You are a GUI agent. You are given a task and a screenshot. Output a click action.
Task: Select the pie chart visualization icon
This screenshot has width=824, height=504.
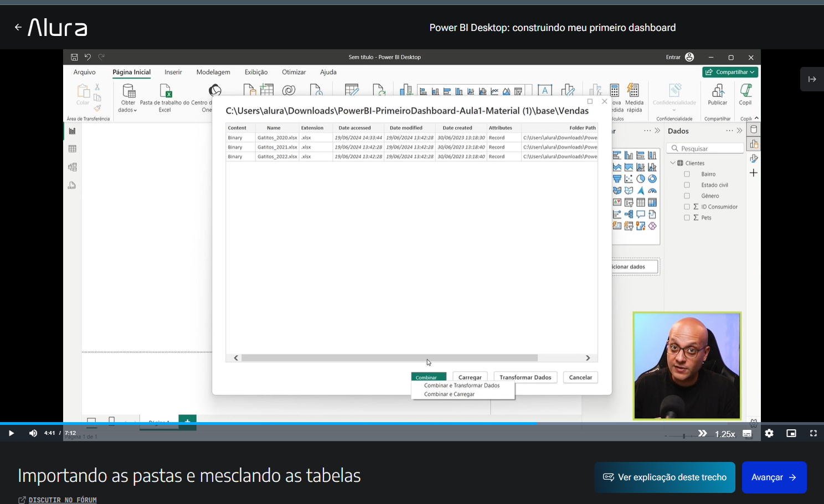point(641,179)
